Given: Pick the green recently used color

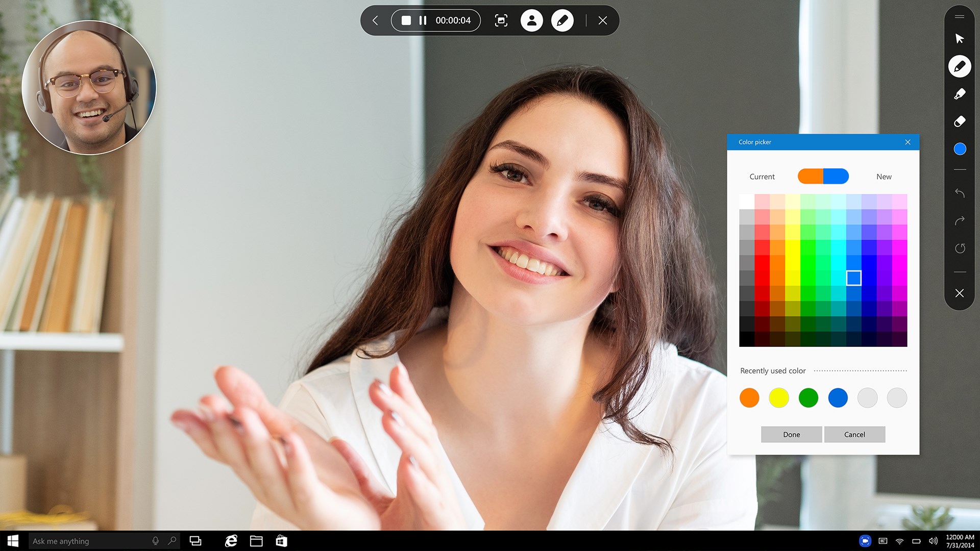Looking at the screenshot, I should point(808,397).
